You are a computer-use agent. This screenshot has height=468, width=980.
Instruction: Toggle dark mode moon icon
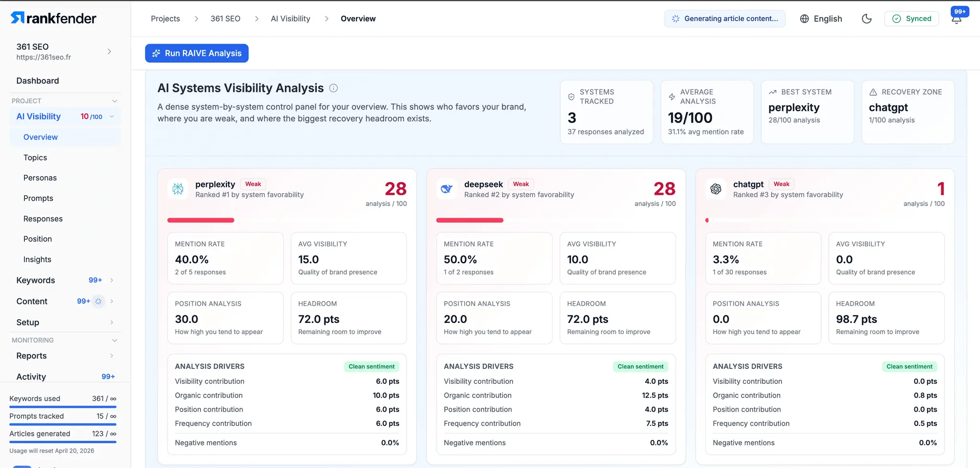(867, 19)
